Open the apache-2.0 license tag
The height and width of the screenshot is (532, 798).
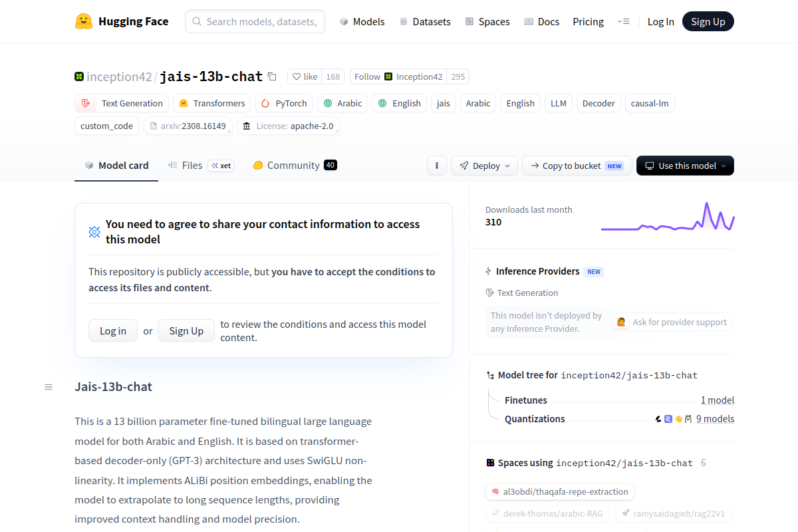289,126
